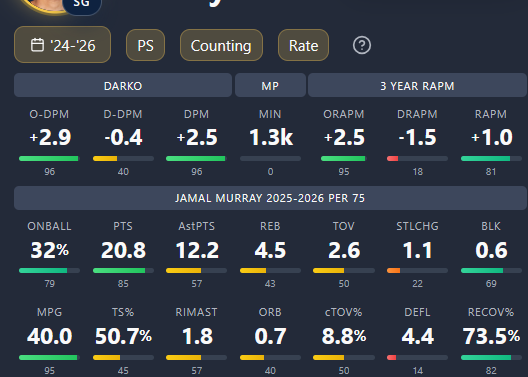This screenshot has width=528, height=377.
Task: Click the DEFL red percentile bar
Action: pyautogui.click(x=418, y=357)
